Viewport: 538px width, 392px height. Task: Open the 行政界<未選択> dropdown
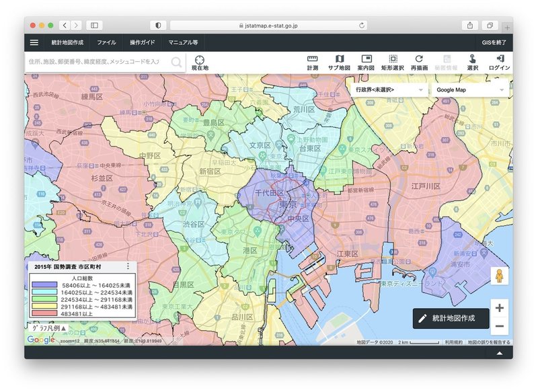[x=389, y=90]
